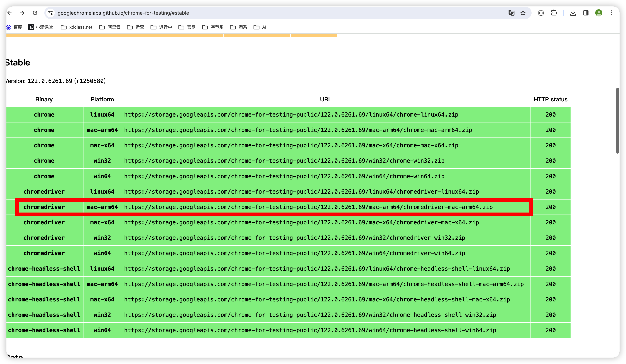
Task: Open the 百度 bookmark
Action: click(14, 27)
